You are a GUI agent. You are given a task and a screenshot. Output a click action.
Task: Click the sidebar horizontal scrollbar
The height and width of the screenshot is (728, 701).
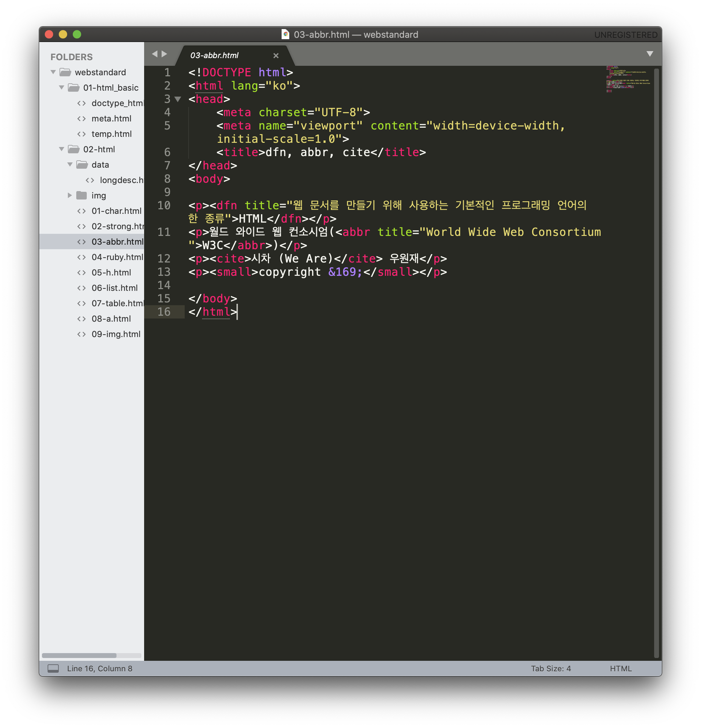(79, 655)
